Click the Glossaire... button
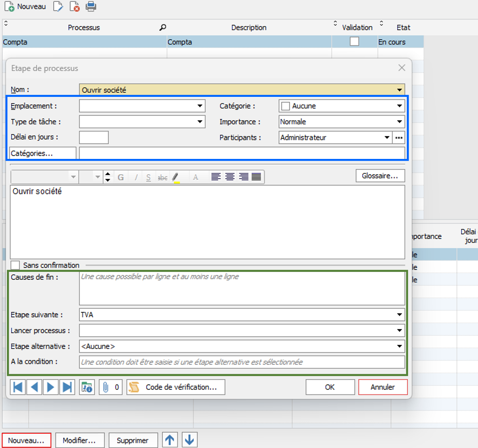Viewport: 478px width, 448px height. click(380, 176)
